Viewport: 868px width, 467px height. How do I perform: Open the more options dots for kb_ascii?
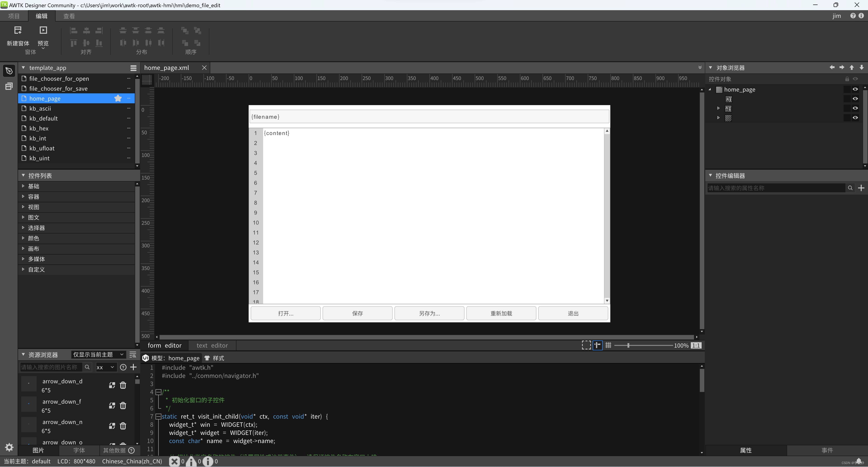pos(128,108)
